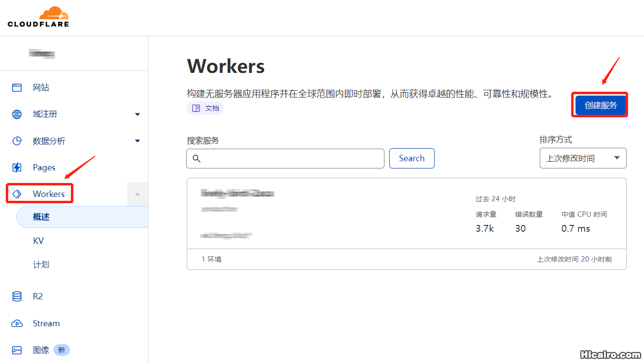Click the Cloudflare logo

38,16
